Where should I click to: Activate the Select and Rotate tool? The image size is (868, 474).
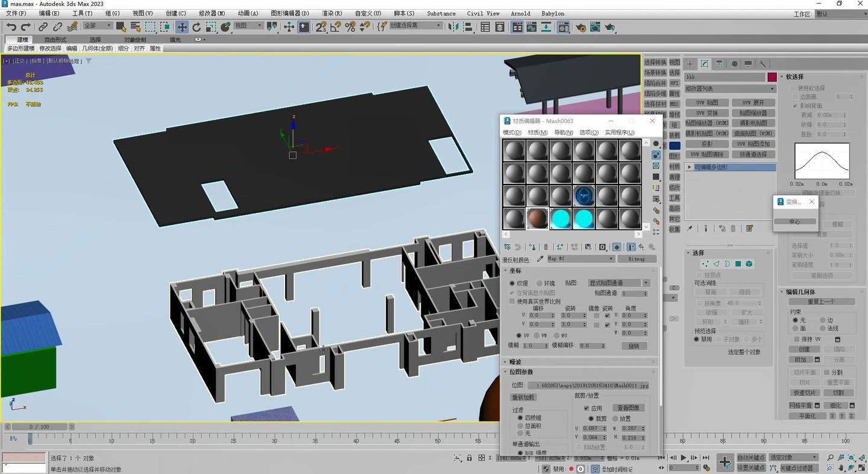(197, 27)
